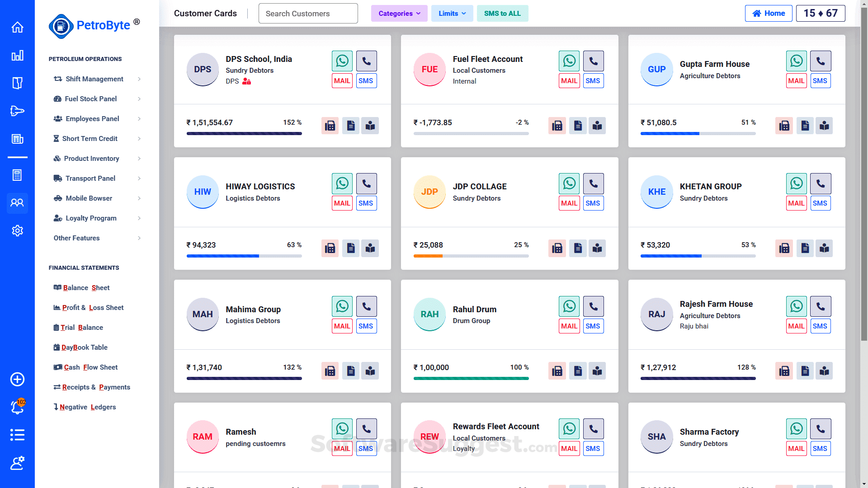This screenshot has height=488, width=868.
Task: Click settings gear icon in sidebar
Action: tap(17, 231)
